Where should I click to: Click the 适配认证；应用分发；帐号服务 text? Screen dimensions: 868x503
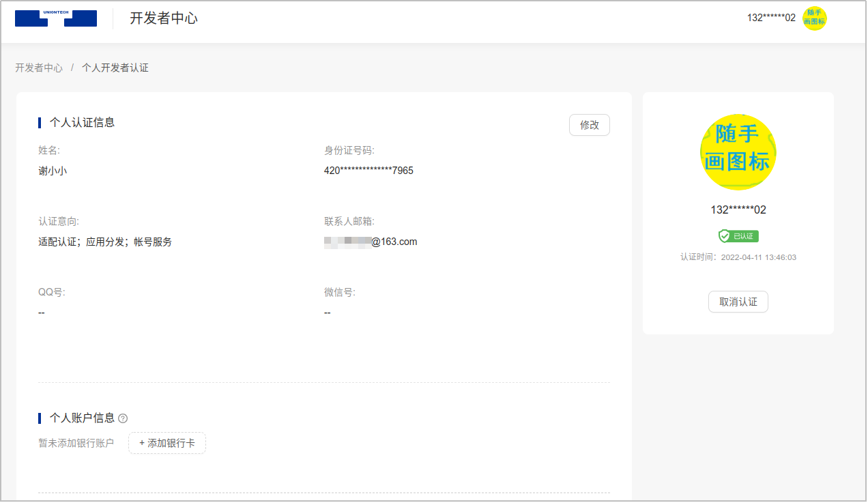tap(105, 242)
